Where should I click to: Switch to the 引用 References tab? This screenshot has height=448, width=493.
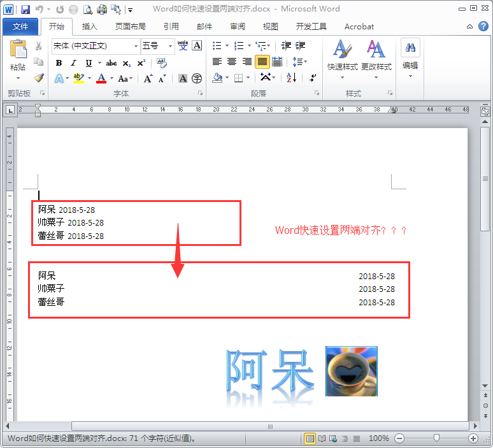tap(171, 27)
